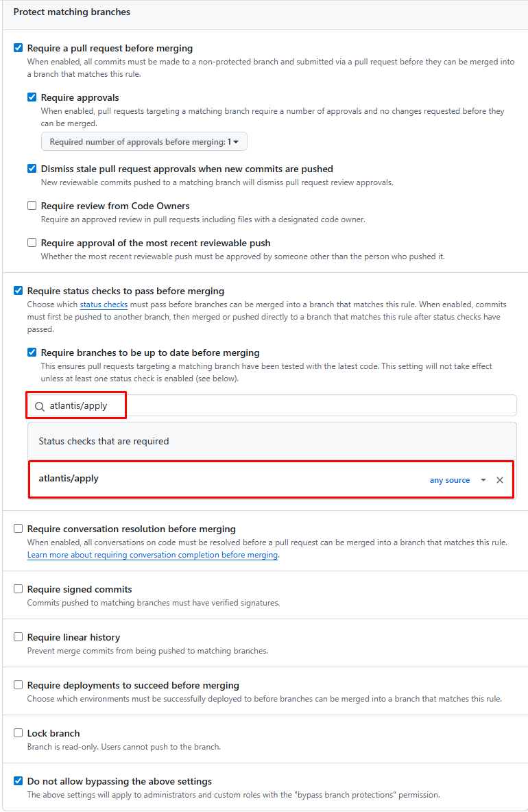Check Require deployments to succeed before merging
Viewport: 528px width, 812px height.
18,684
